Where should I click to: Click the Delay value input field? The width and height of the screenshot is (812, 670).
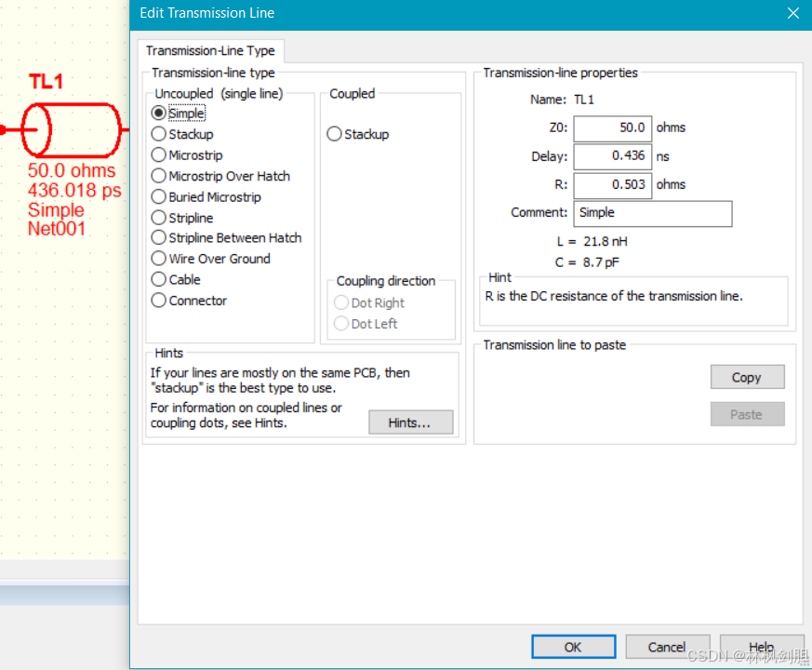(x=612, y=156)
